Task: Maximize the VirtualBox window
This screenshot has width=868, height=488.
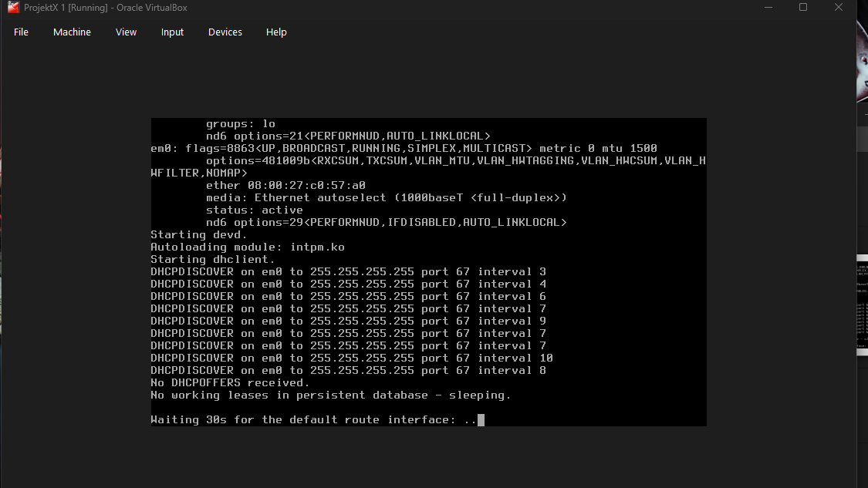Action: [x=802, y=7]
